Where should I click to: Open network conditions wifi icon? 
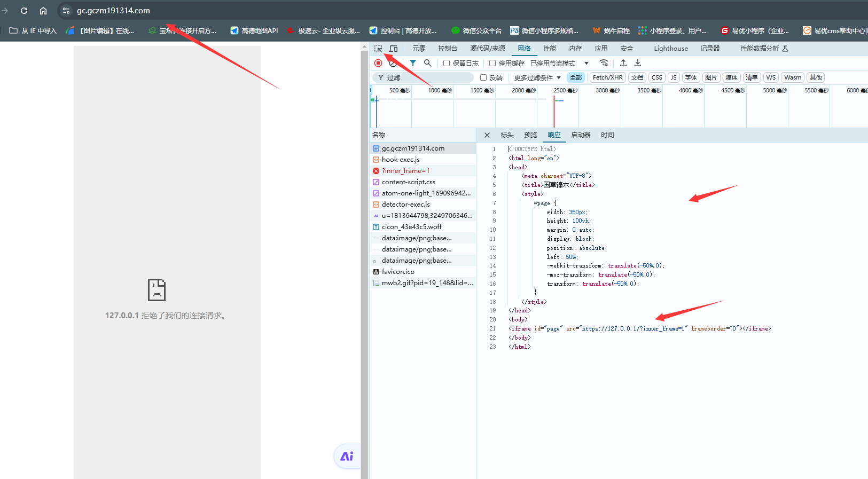(x=604, y=63)
